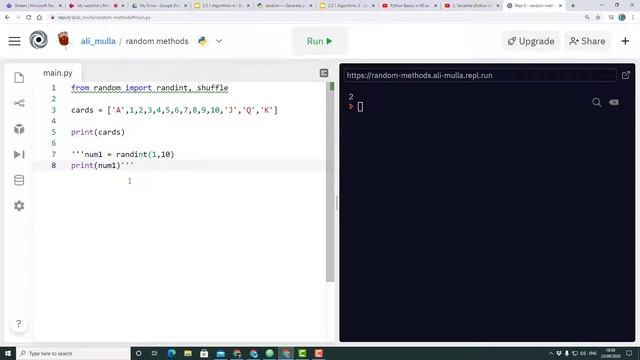This screenshot has width=640, height=360.
Task: Open output in a new window
Action: 626,75
